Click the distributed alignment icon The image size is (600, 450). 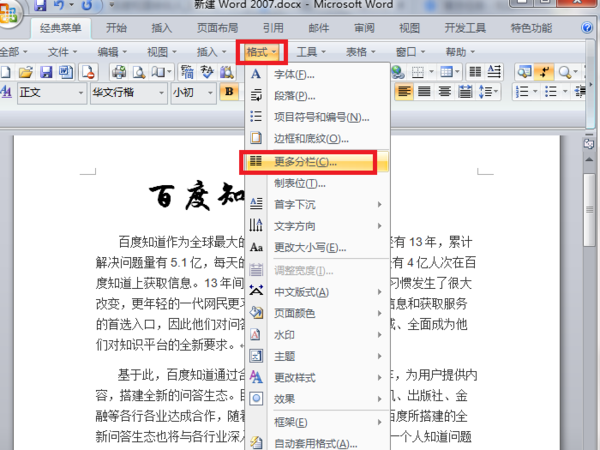[465, 92]
